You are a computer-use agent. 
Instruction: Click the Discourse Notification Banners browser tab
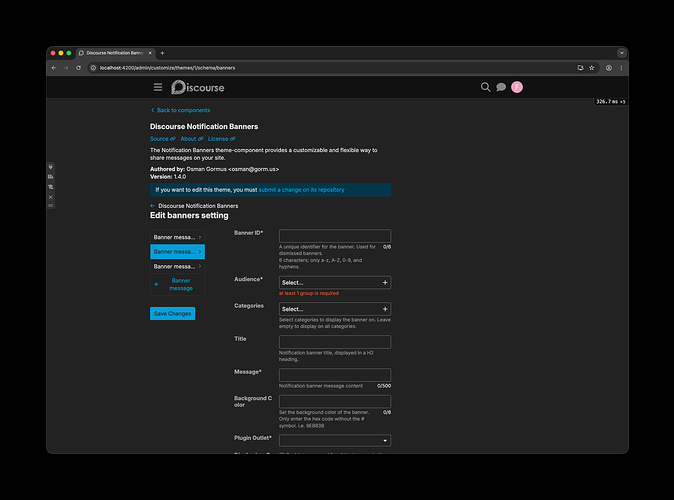coord(115,53)
